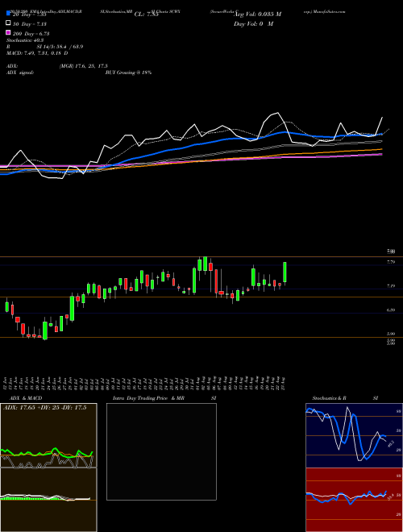Click the 5.99 price axis label
403x532 pixels.
tap(391, 334)
